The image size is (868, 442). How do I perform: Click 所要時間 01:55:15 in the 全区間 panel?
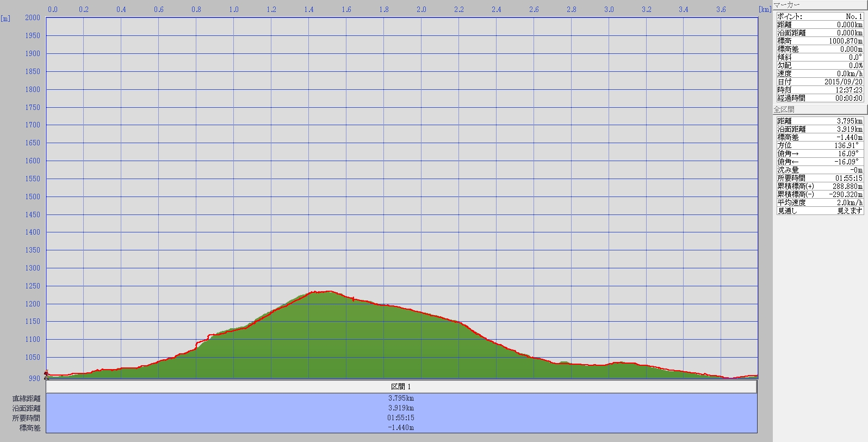tap(849, 178)
